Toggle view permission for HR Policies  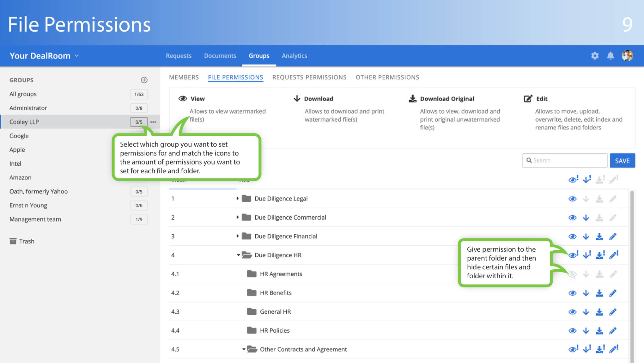(x=572, y=331)
